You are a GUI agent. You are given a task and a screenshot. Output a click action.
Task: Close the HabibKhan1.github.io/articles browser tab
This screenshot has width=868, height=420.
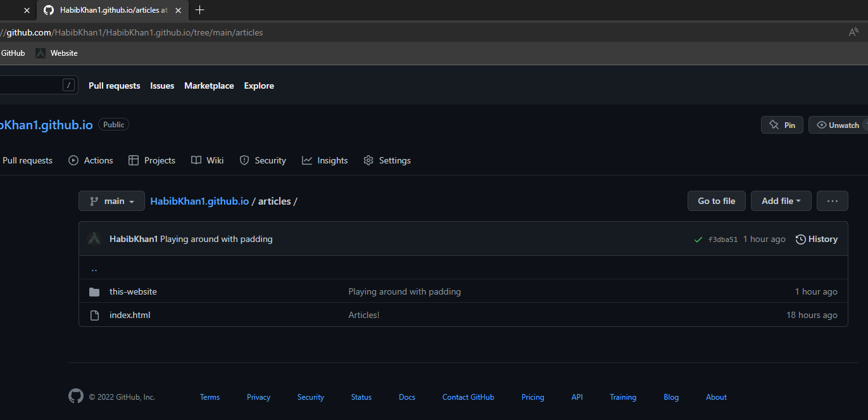pos(178,11)
